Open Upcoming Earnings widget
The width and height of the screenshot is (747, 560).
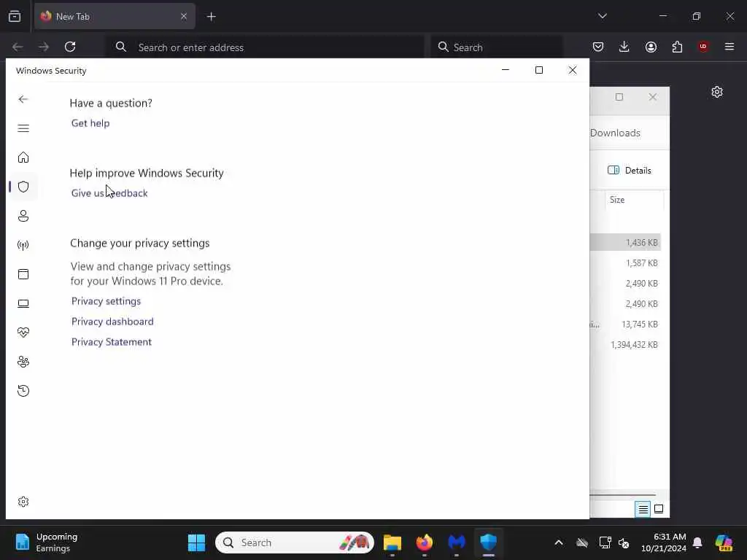pyautogui.click(x=47, y=542)
